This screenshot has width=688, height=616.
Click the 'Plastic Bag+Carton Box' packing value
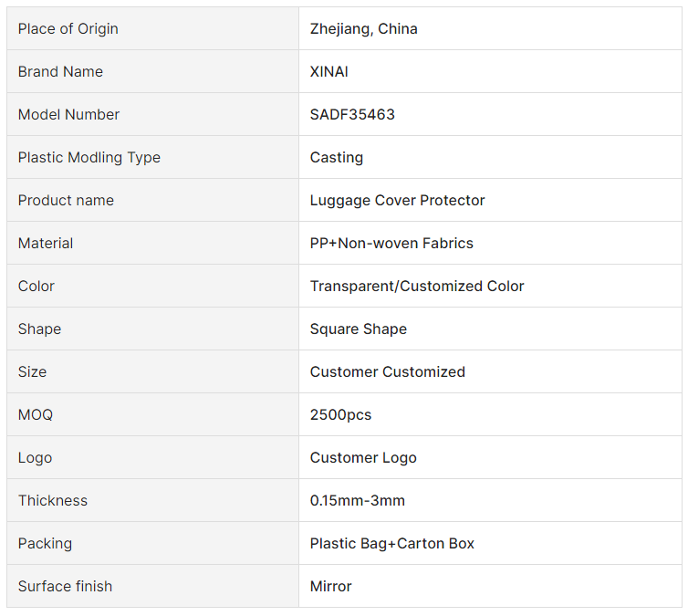point(392,544)
